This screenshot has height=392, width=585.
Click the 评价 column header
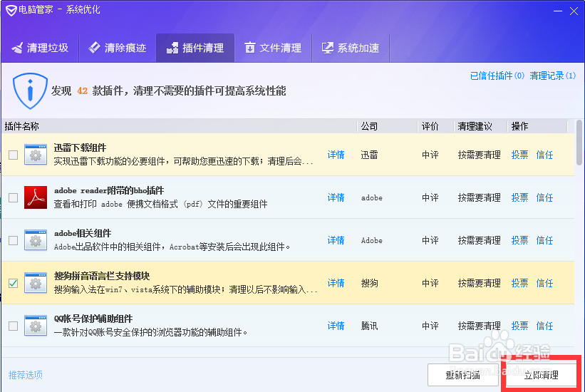pos(436,126)
